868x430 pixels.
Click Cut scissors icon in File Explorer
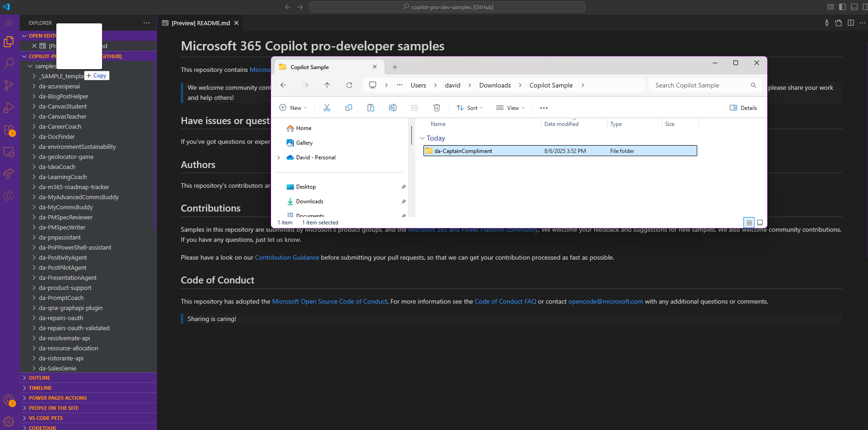[x=327, y=108]
